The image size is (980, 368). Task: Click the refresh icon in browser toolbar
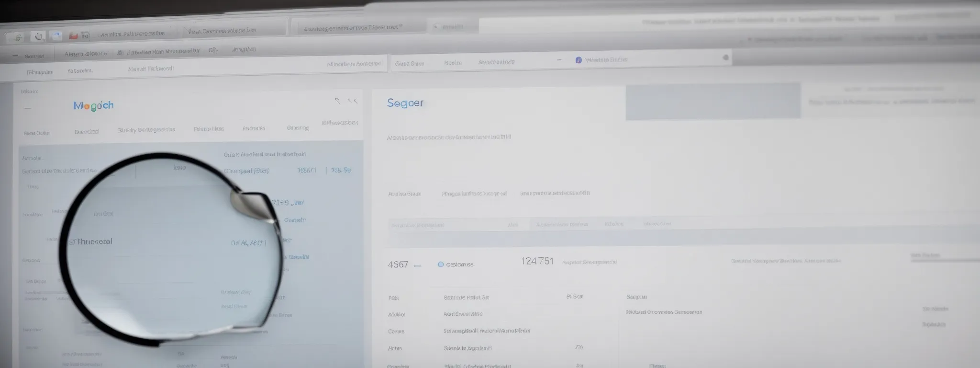[x=39, y=36]
